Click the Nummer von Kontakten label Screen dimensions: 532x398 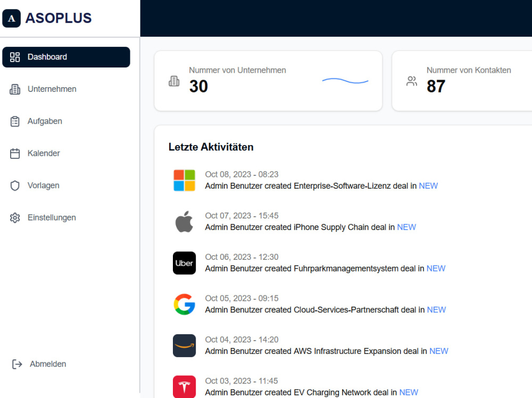click(x=469, y=70)
